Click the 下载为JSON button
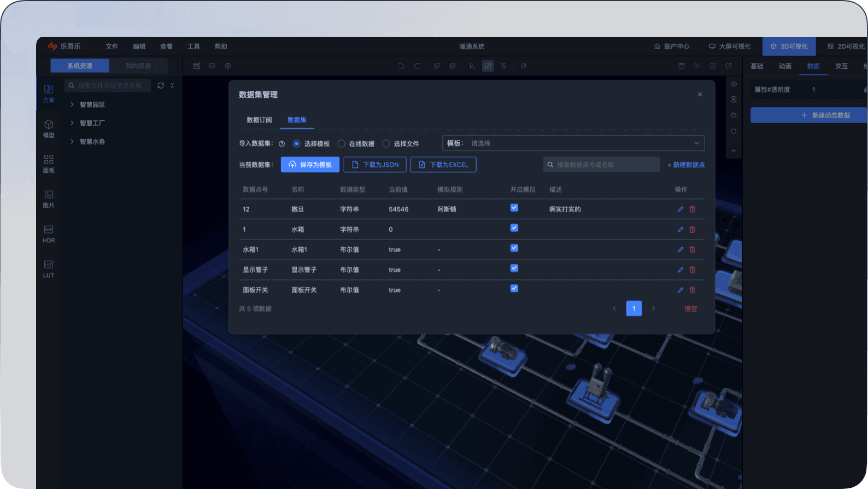This screenshot has height=490, width=868. coord(374,165)
